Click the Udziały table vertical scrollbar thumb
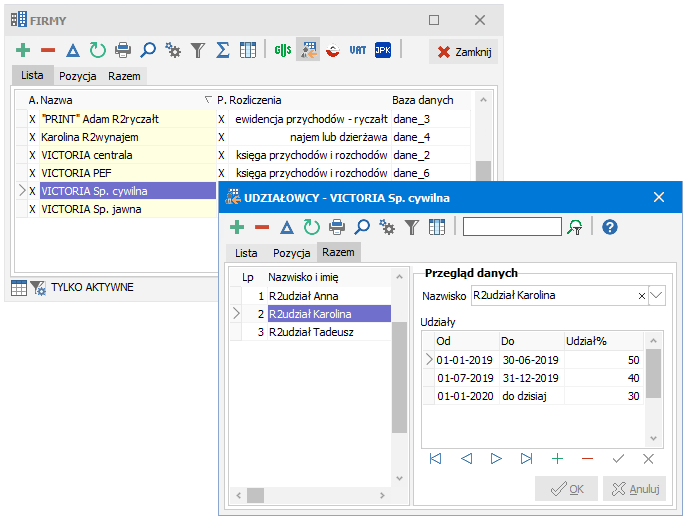686x521 pixels. (653, 373)
